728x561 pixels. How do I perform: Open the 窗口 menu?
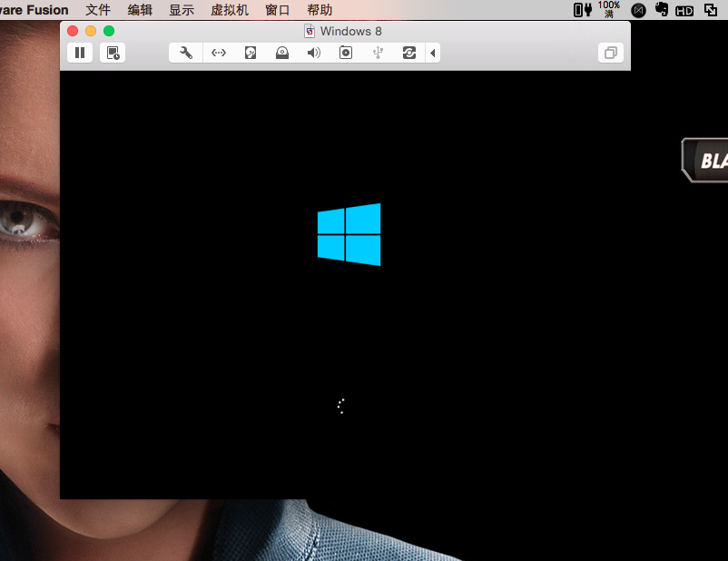(278, 10)
